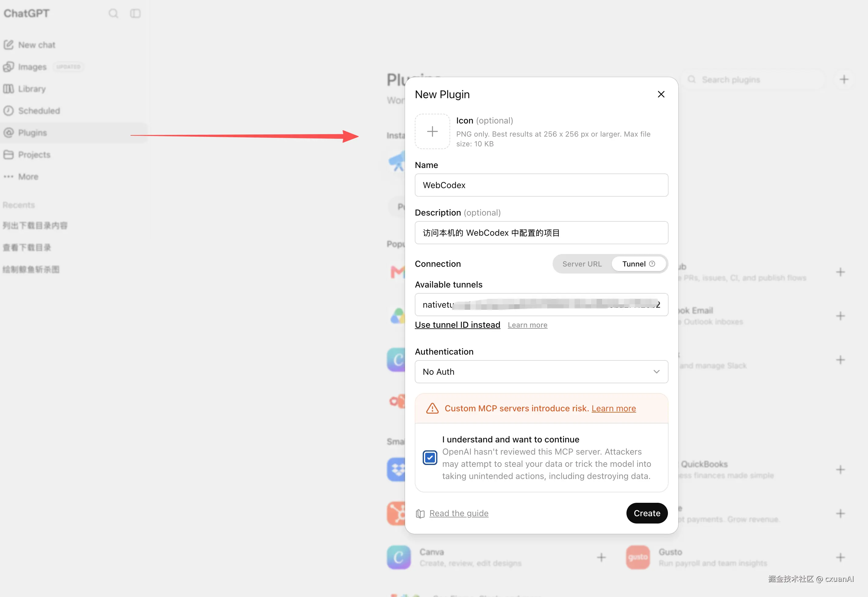Screen dimensions: 868x597
Task: Click the plus button beside Search plugins
Action: coord(844,79)
